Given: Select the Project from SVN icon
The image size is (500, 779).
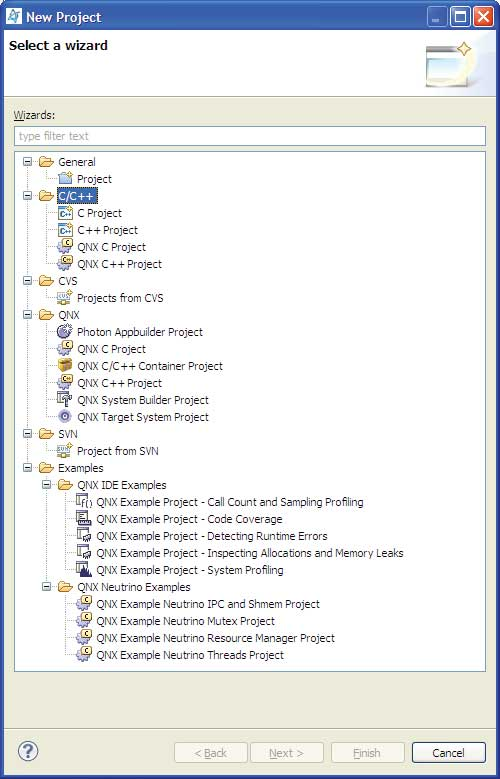Looking at the screenshot, I should 65,451.
